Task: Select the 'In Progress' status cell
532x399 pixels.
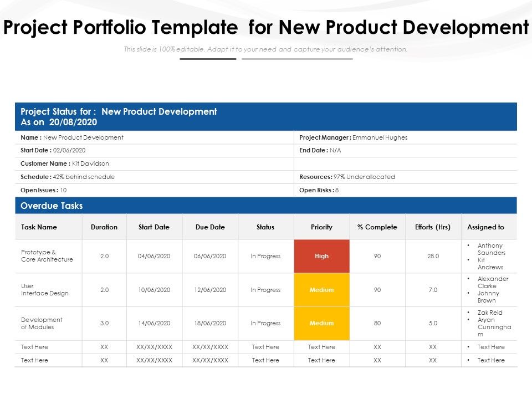Action: click(x=267, y=256)
